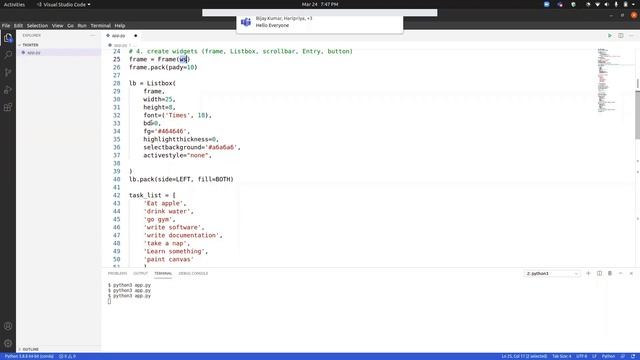Click Activities in the top bar
Image resolution: width=640 pixels, height=360 pixels.
tap(14, 4)
